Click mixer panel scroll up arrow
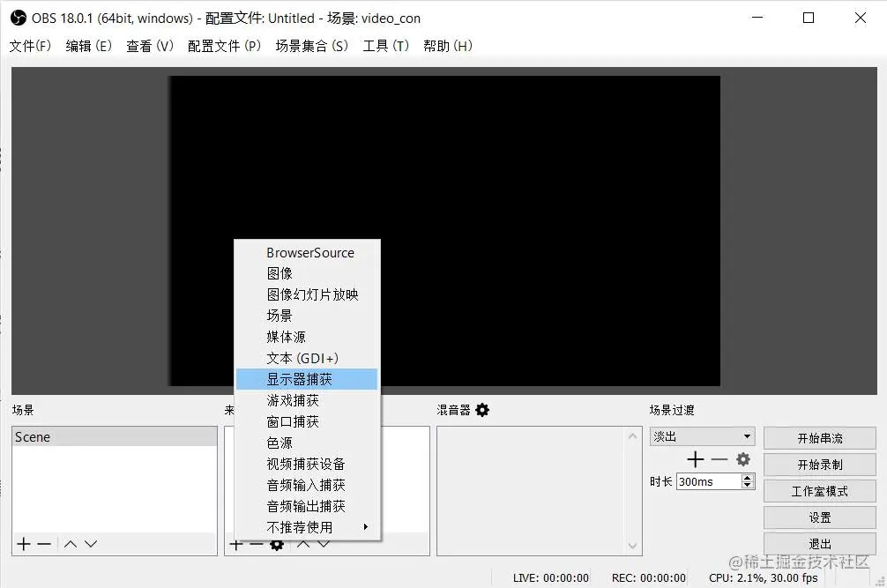The height and width of the screenshot is (588, 887). pos(632,435)
